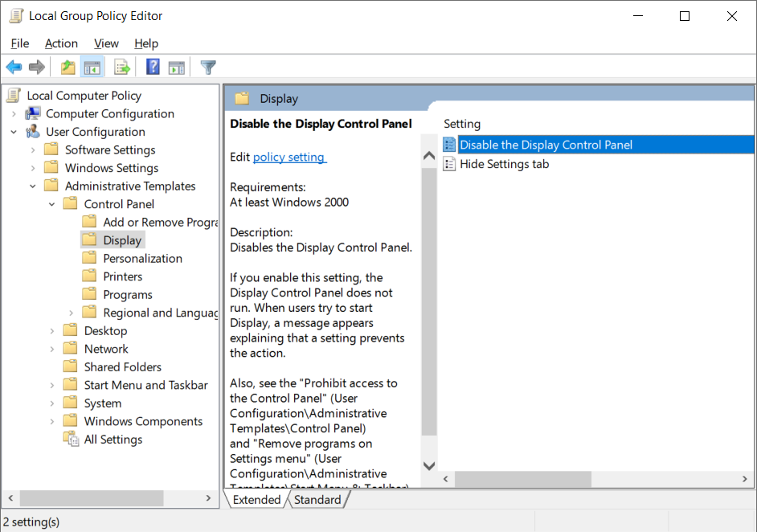Click the User Configuration user icon
This screenshot has width=757, height=532.
coord(33,131)
